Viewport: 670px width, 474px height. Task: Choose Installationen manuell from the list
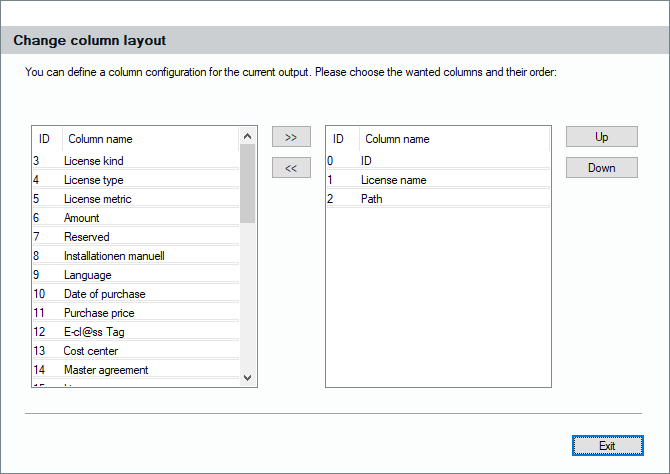(114, 256)
